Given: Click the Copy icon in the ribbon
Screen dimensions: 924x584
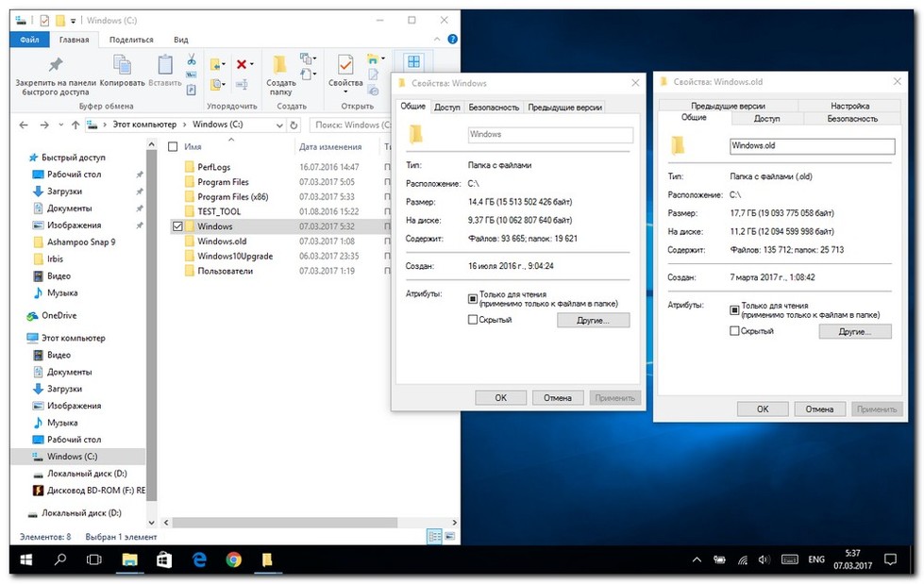Looking at the screenshot, I should coord(122,65).
